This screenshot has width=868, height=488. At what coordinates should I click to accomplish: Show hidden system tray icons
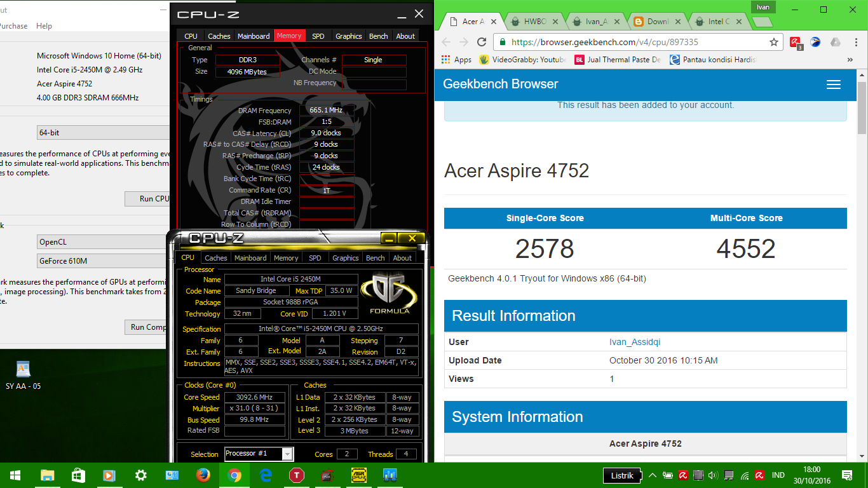click(x=653, y=475)
